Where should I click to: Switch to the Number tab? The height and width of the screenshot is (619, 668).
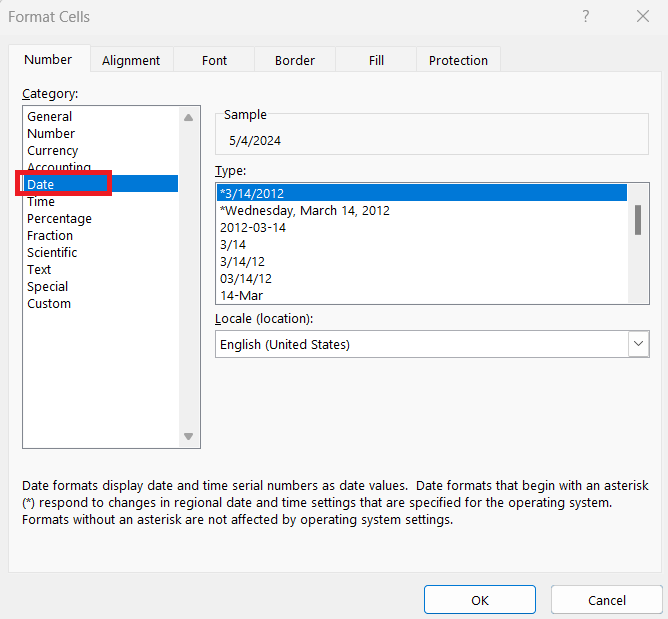pyautogui.click(x=48, y=59)
